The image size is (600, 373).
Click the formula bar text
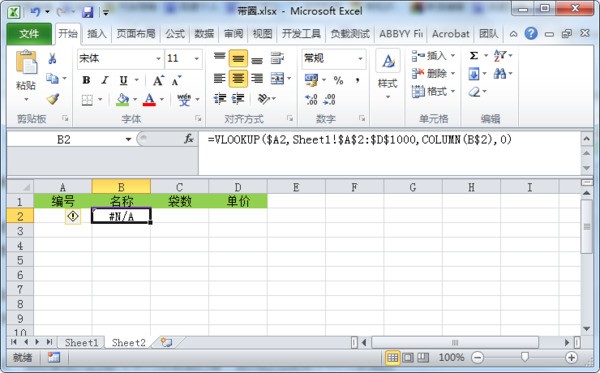coord(360,140)
